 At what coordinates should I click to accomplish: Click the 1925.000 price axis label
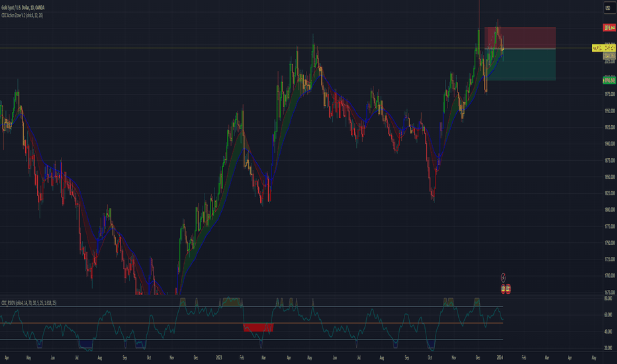pyautogui.click(x=610, y=127)
